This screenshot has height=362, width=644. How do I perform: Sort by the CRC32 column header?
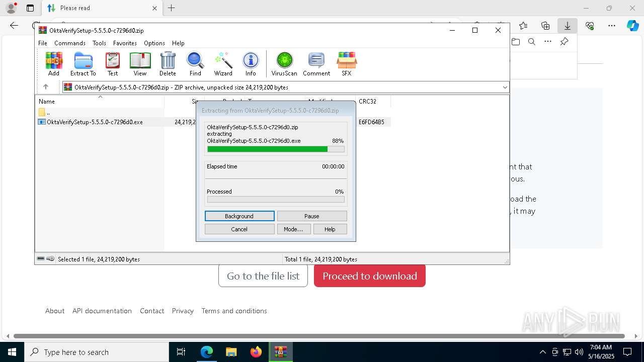pyautogui.click(x=373, y=101)
